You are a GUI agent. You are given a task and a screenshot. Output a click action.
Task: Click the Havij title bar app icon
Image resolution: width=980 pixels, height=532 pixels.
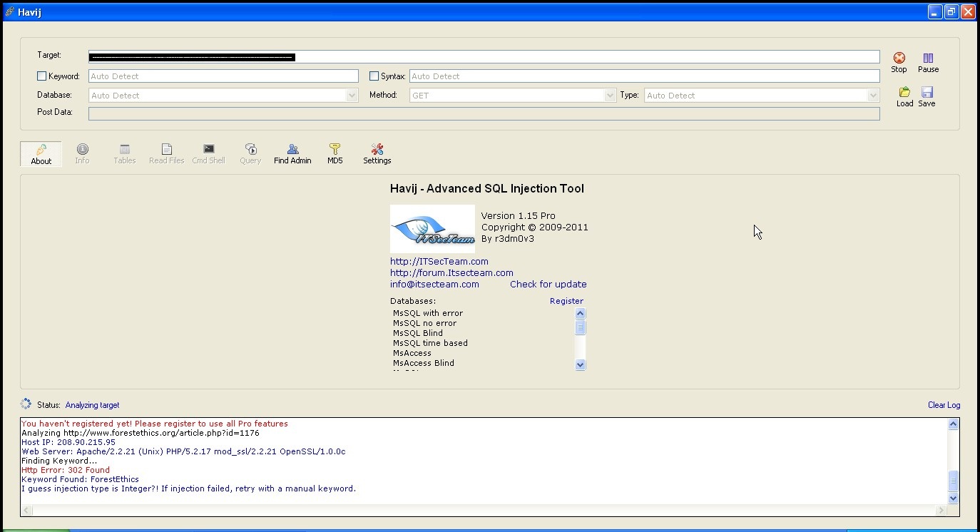coord(9,12)
